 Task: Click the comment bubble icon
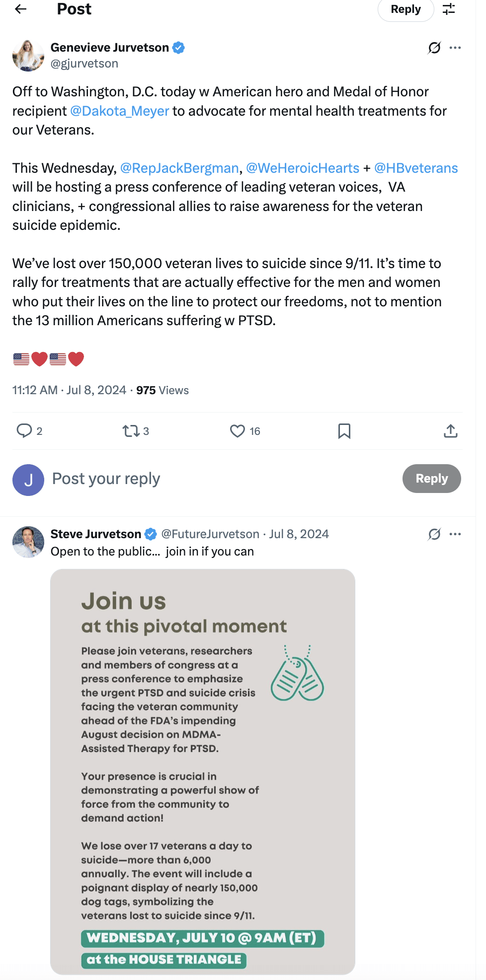pos(24,430)
